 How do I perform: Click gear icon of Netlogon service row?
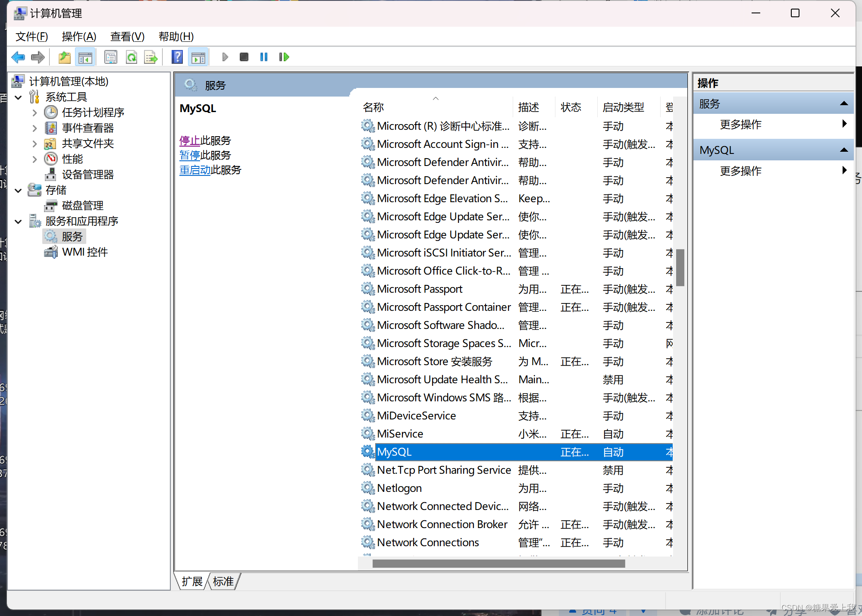coord(367,488)
